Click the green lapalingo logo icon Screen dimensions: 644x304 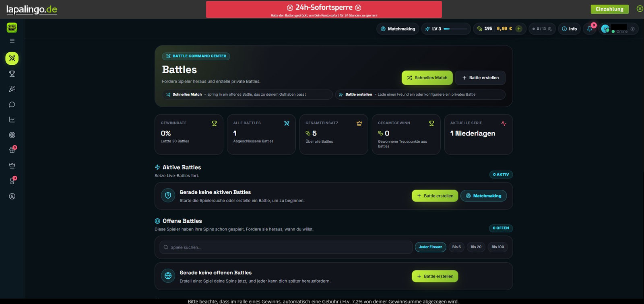(12, 28)
